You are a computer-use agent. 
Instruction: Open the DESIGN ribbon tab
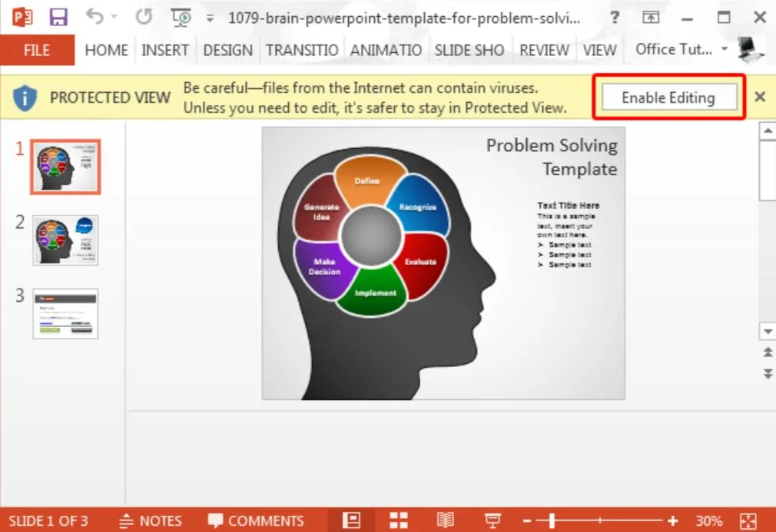click(x=227, y=50)
